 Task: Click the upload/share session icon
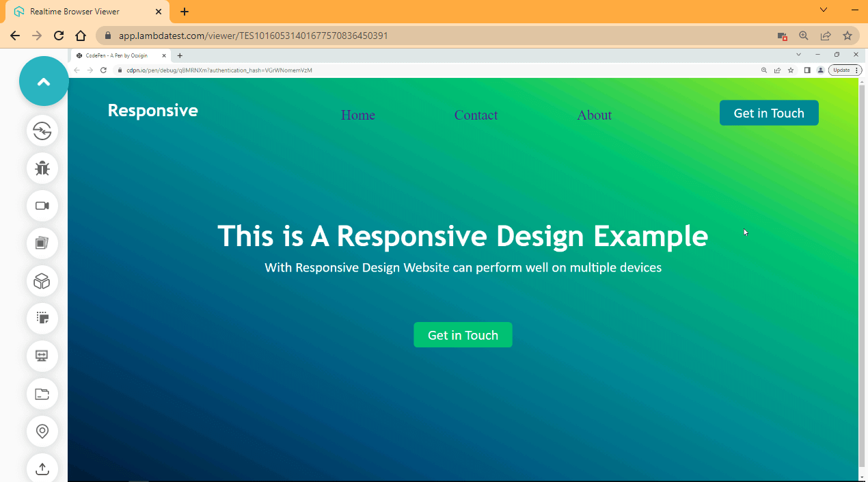(42, 468)
